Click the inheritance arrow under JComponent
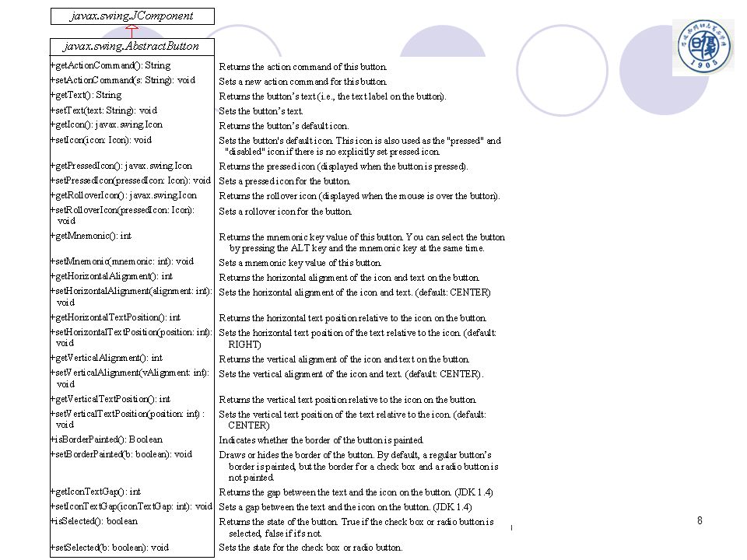 pos(132,31)
